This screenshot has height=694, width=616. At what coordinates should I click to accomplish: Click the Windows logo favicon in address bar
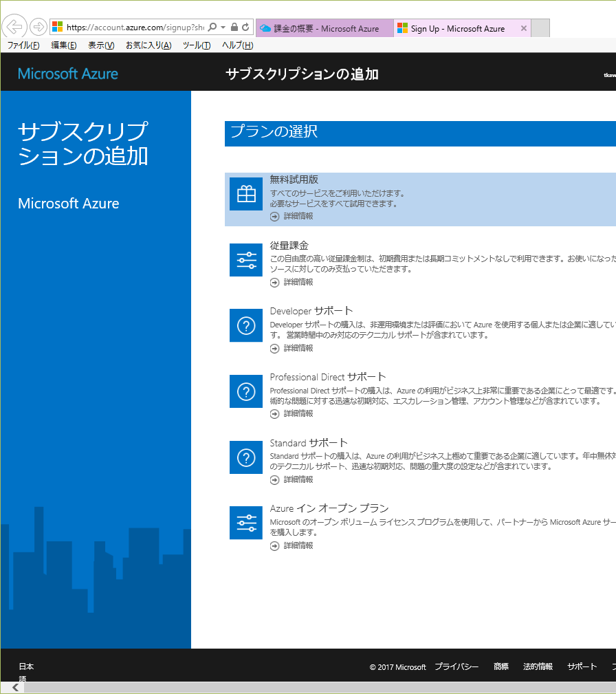(58, 27)
